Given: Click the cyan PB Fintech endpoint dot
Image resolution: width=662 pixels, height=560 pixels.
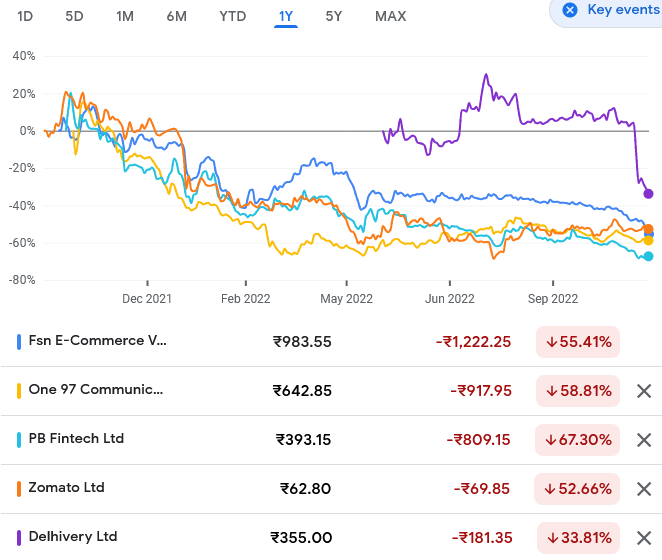Looking at the screenshot, I should pyautogui.click(x=648, y=257).
